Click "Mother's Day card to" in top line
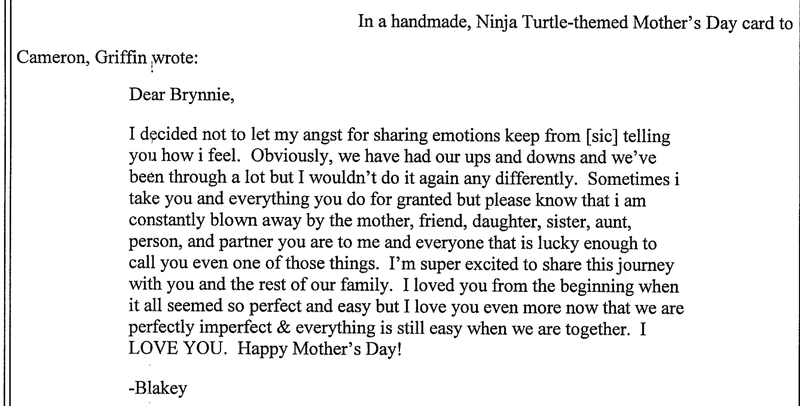The height and width of the screenshot is (406, 800). click(712, 23)
